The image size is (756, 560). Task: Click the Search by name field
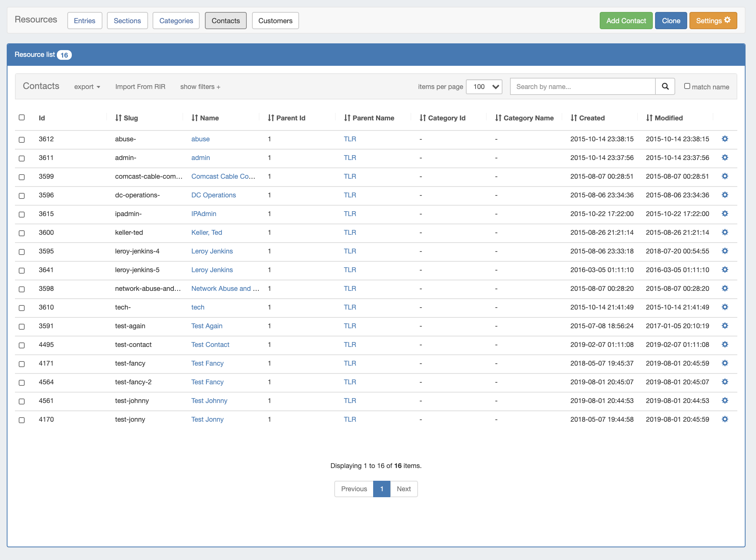[x=583, y=86]
